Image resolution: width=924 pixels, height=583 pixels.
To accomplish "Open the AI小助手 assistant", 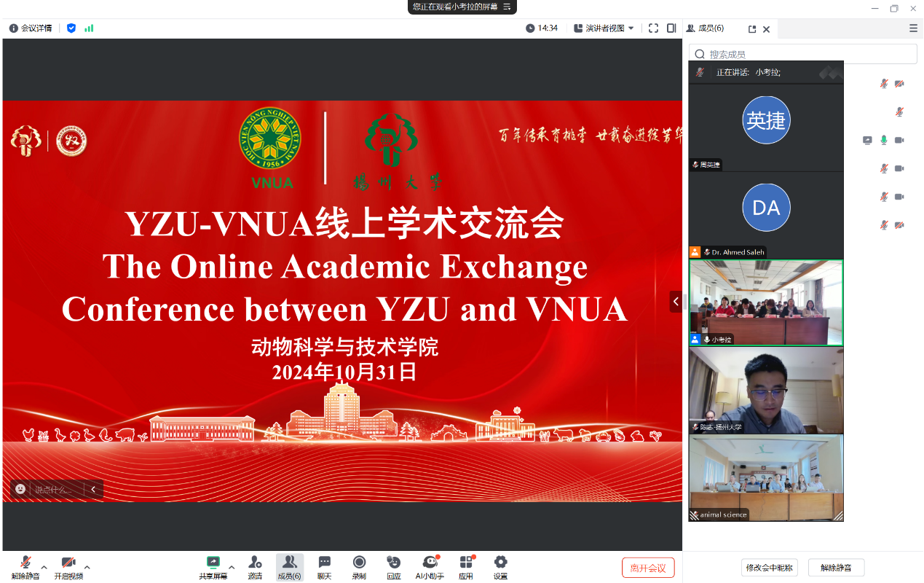I will point(430,566).
